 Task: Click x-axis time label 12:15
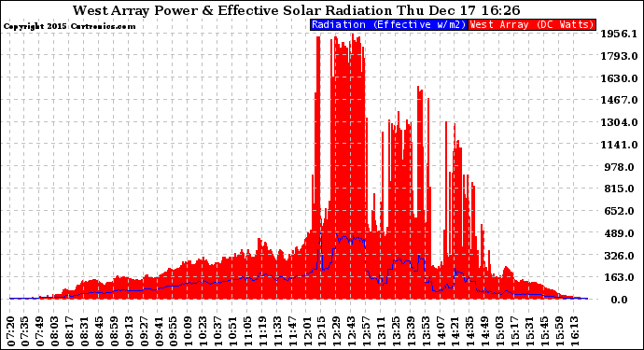(322, 331)
